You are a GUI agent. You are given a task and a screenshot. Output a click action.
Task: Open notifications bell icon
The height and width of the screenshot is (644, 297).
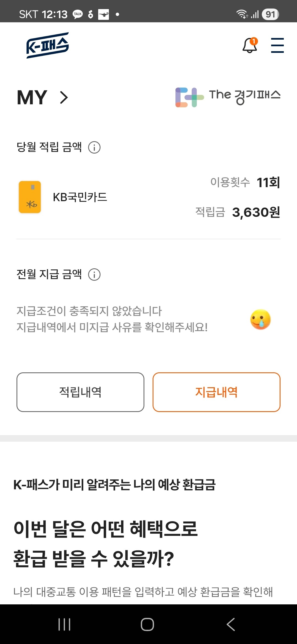pyautogui.click(x=250, y=45)
